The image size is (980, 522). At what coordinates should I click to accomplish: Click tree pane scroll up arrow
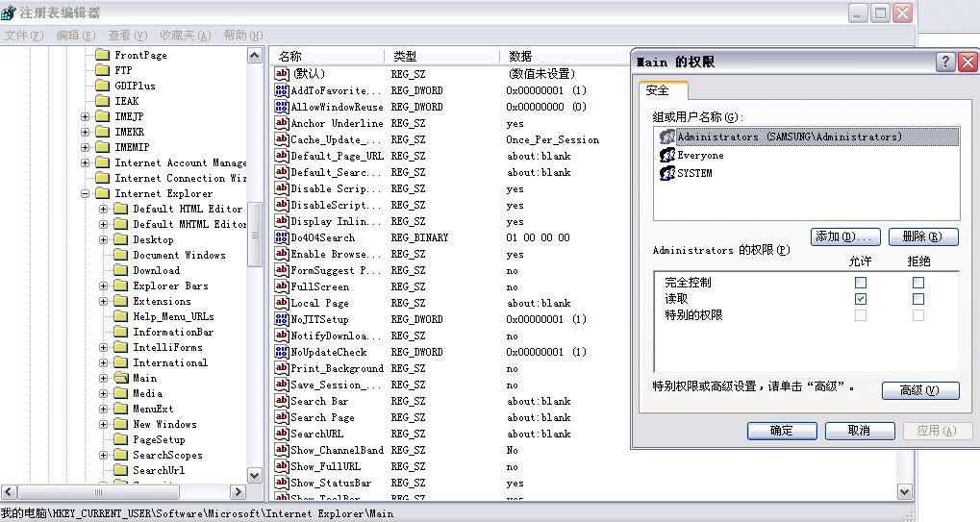pyautogui.click(x=254, y=56)
